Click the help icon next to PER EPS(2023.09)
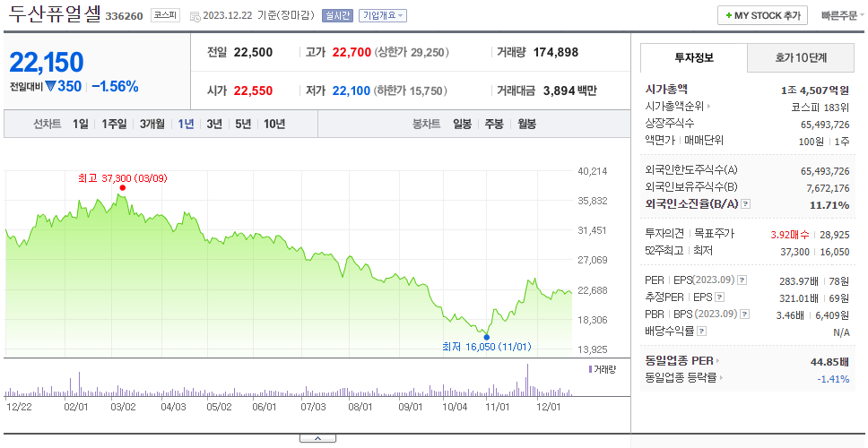 (742, 280)
